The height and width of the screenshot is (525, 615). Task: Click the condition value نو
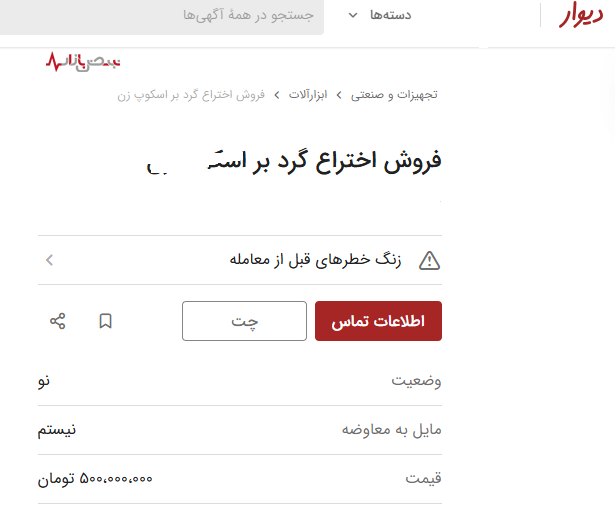pyautogui.click(x=44, y=381)
